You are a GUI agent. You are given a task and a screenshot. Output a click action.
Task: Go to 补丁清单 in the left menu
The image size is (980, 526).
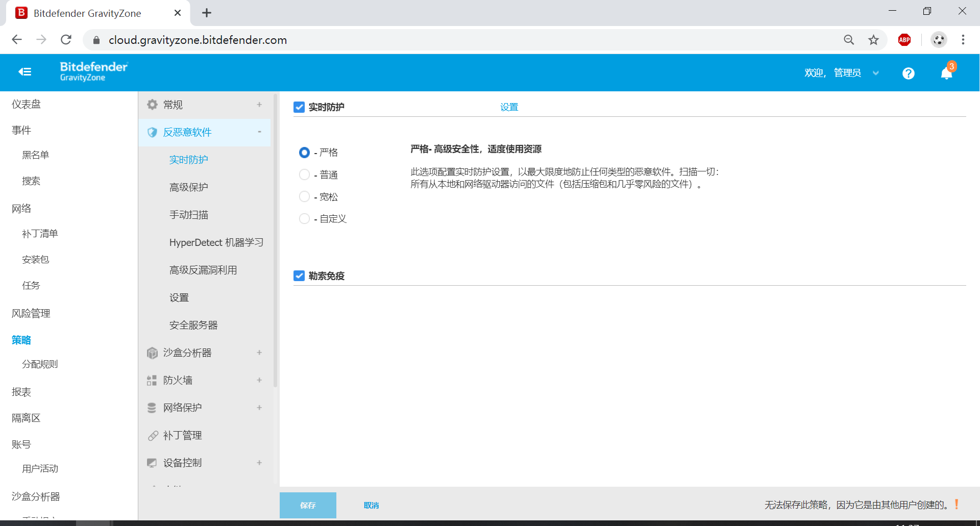(40, 234)
